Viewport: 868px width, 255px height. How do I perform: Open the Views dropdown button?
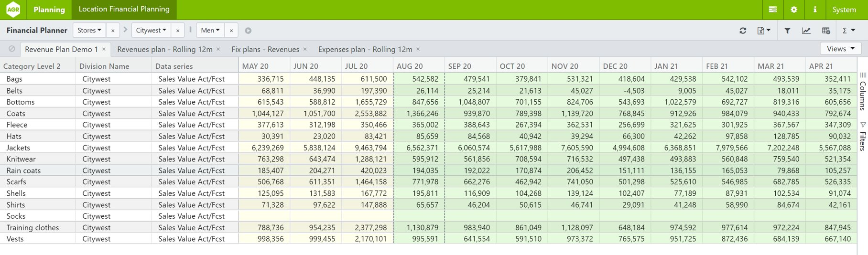click(841, 49)
